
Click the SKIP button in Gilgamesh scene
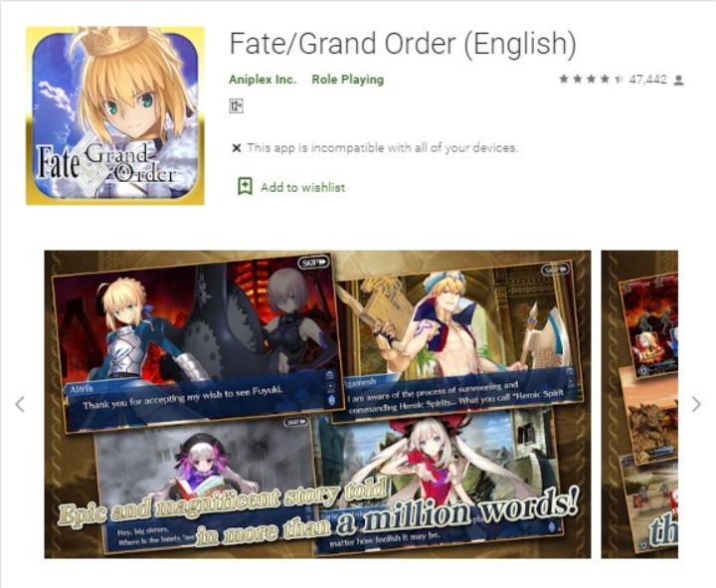(555, 269)
